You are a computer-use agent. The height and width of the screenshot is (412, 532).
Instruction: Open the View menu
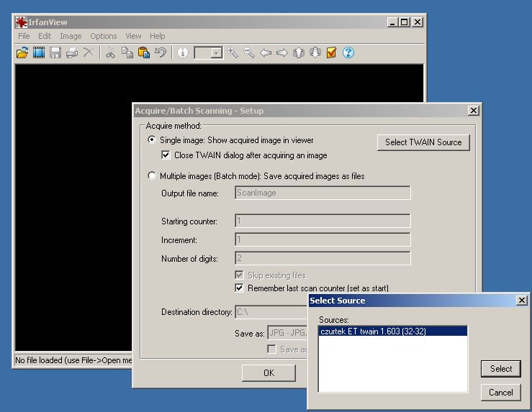(133, 36)
